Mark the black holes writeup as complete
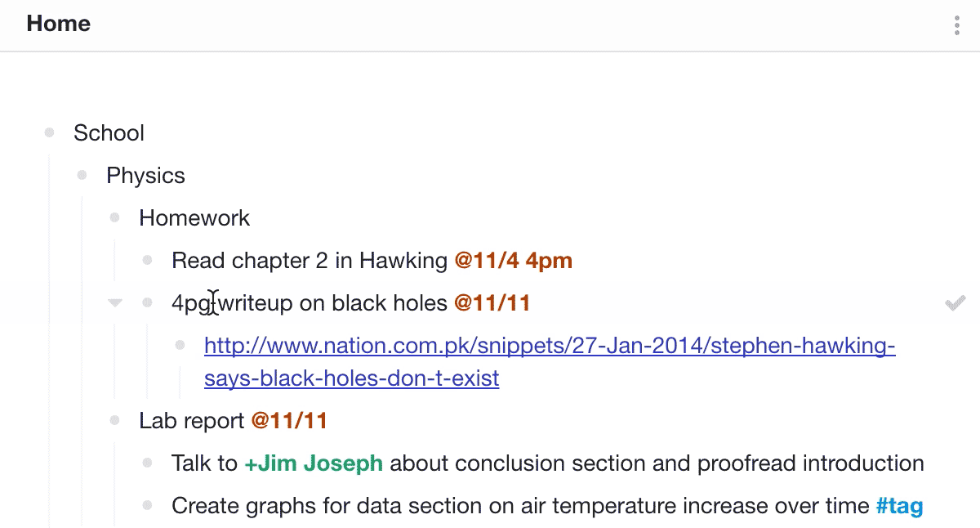 point(955,303)
